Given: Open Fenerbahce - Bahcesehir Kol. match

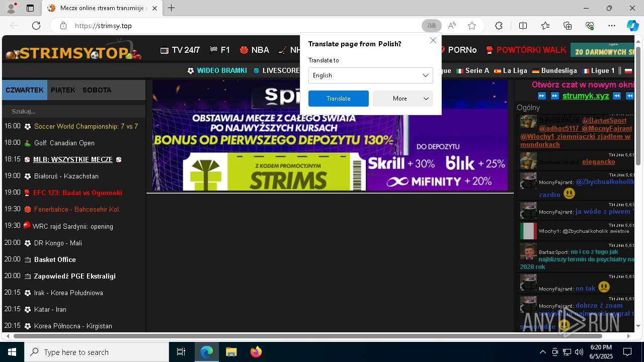Looking at the screenshot, I should coord(77,209).
